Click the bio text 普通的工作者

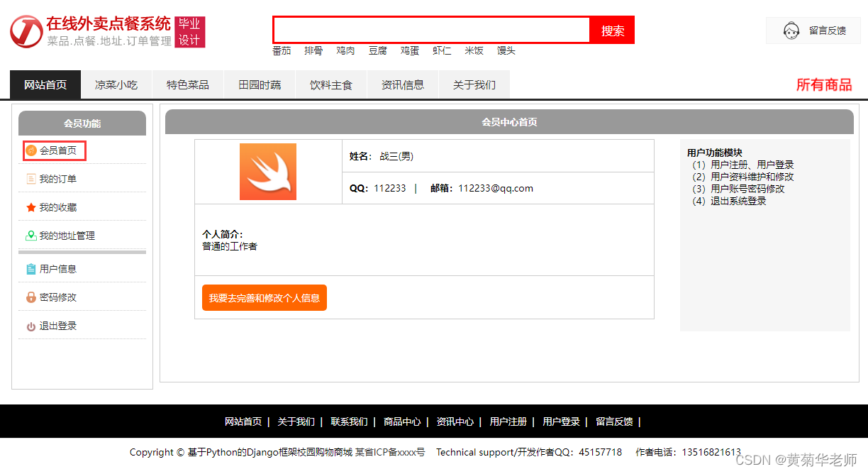coord(230,246)
